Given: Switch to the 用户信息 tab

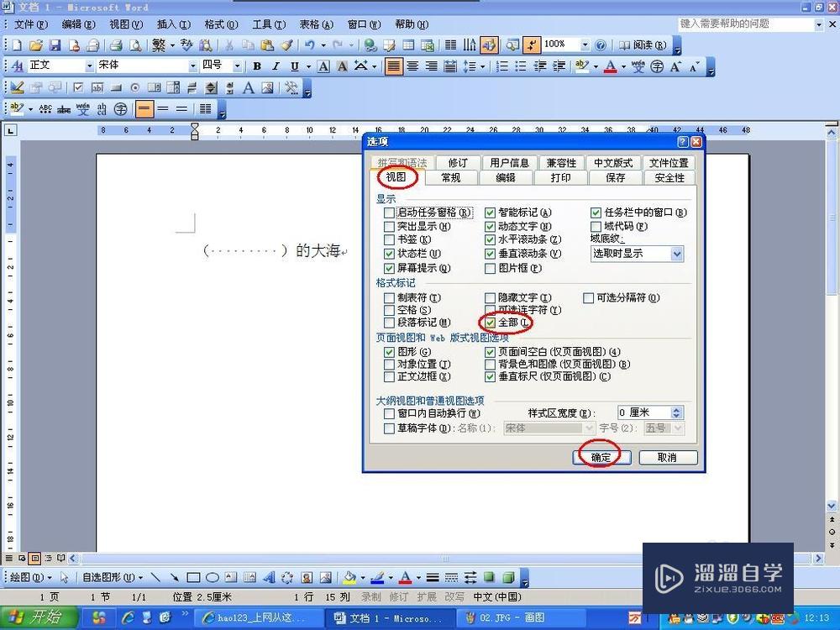Looking at the screenshot, I should pos(510,163).
